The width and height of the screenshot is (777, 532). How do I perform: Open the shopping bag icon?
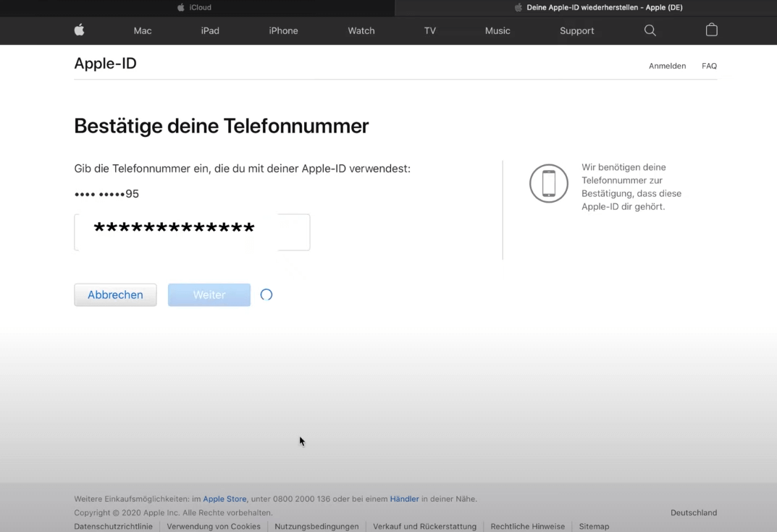(x=712, y=30)
